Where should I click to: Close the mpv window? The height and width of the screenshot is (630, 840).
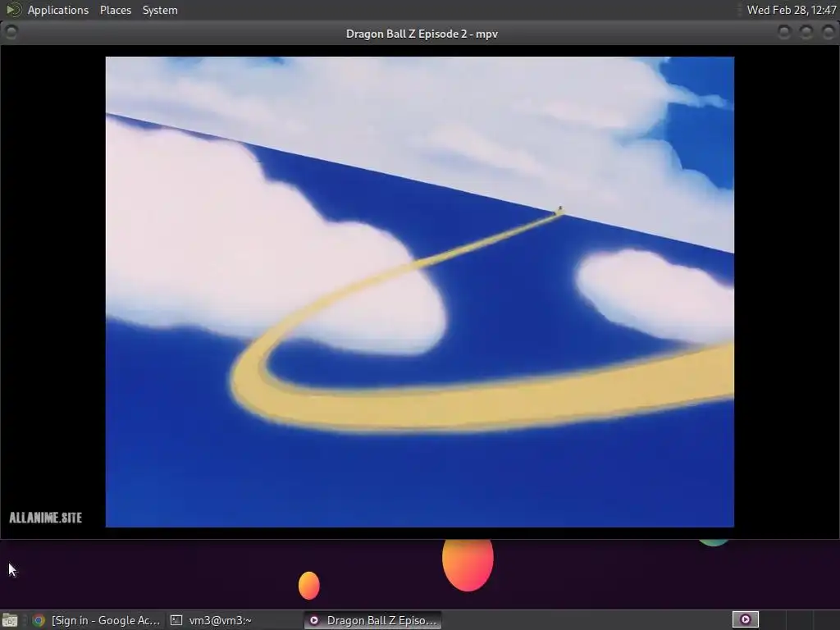(x=829, y=33)
